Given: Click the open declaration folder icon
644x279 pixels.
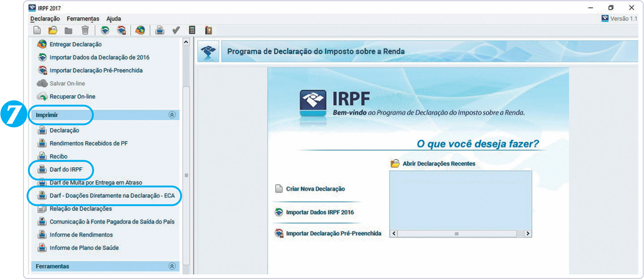Looking at the screenshot, I should (x=53, y=30).
